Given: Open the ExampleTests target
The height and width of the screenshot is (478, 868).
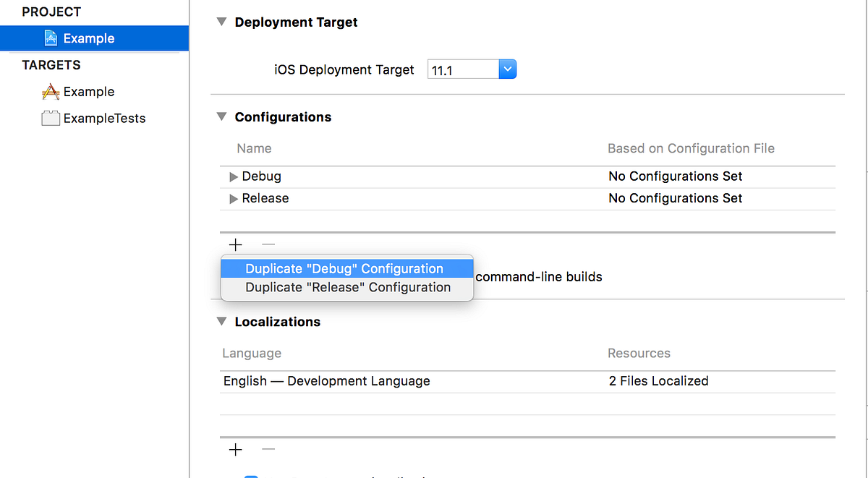Looking at the screenshot, I should tap(103, 118).
